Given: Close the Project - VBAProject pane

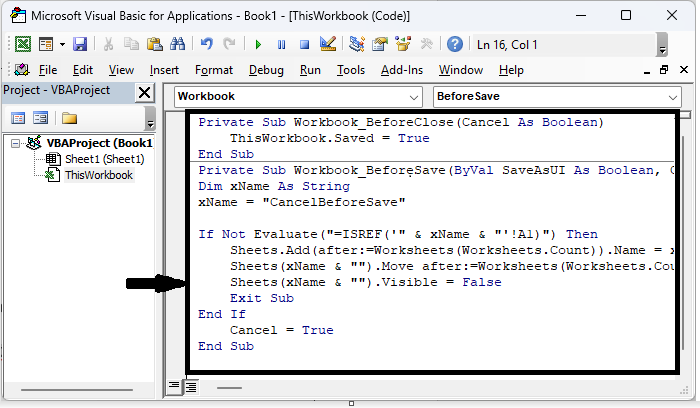Looking at the screenshot, I should (145, 92).
